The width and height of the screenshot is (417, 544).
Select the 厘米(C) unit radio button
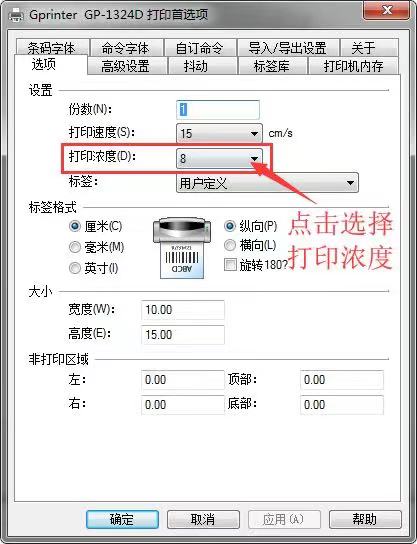click(x=75, y=227)
